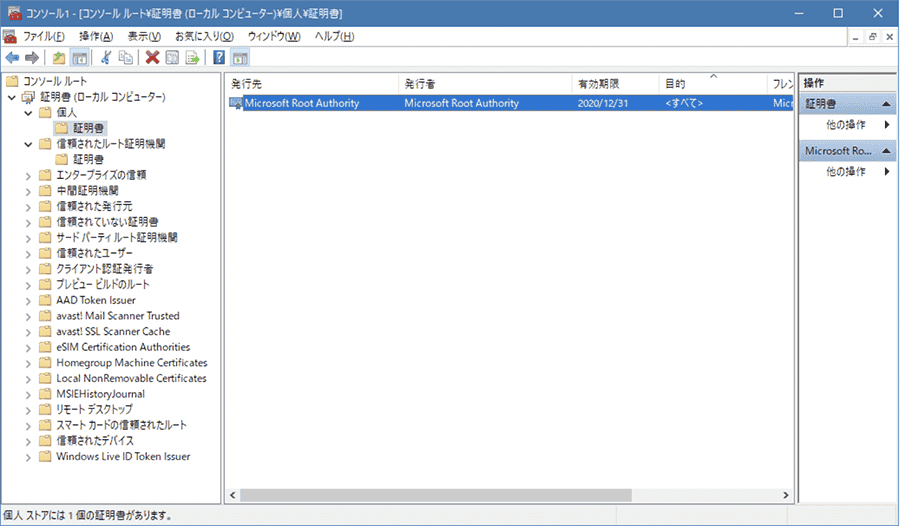Viewport: 900px width, 526px height.
Task: Copy selection using the copy icon
Action: [x=126, y=57]
